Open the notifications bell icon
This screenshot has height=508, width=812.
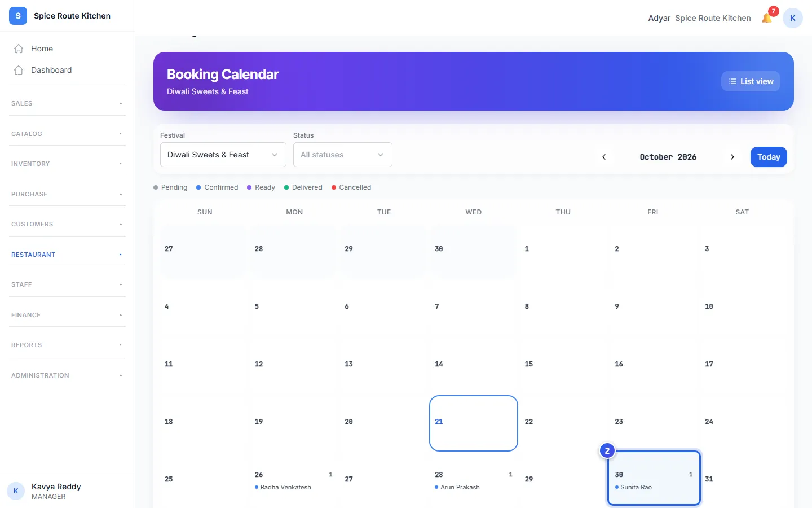click(767, 18)
